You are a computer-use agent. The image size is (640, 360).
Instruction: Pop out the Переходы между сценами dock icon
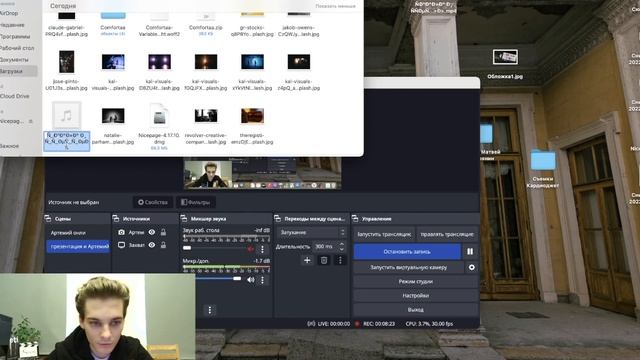coord(278,219)
